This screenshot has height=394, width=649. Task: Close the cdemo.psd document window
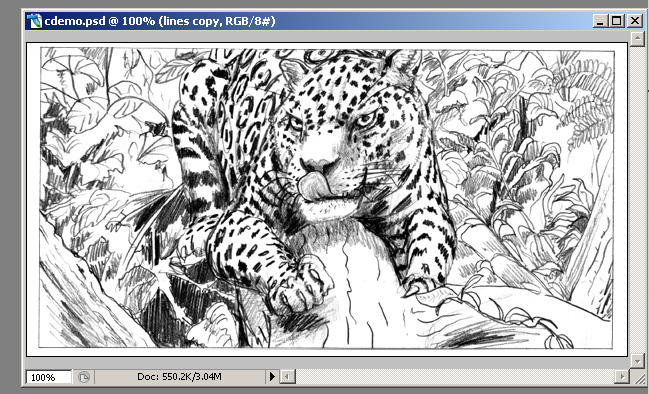click(x=635, y=21)
